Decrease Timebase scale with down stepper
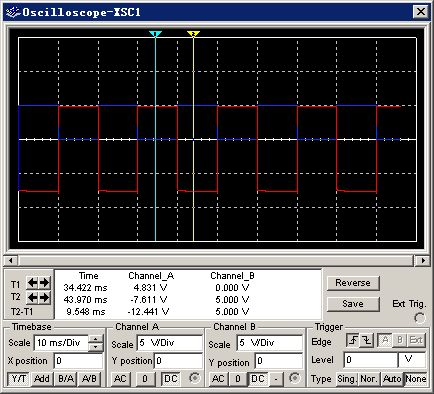The height and width of the screenshot is (394, 434). [96, 347]
